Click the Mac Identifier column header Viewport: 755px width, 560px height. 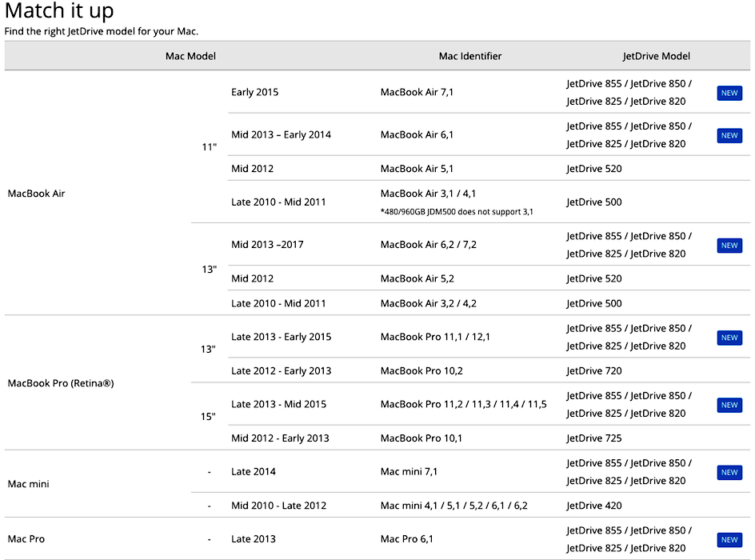(470, 56)
